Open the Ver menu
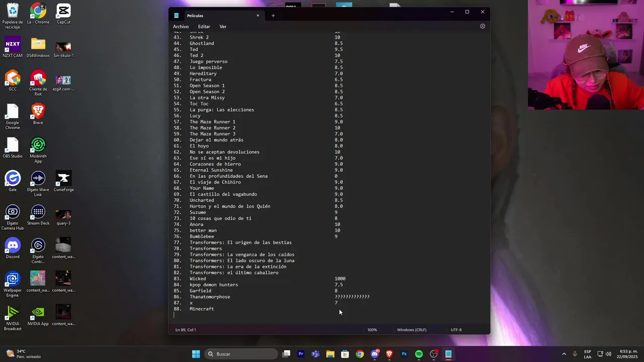This screenshot has height=362, width=644. click(223, 27)
